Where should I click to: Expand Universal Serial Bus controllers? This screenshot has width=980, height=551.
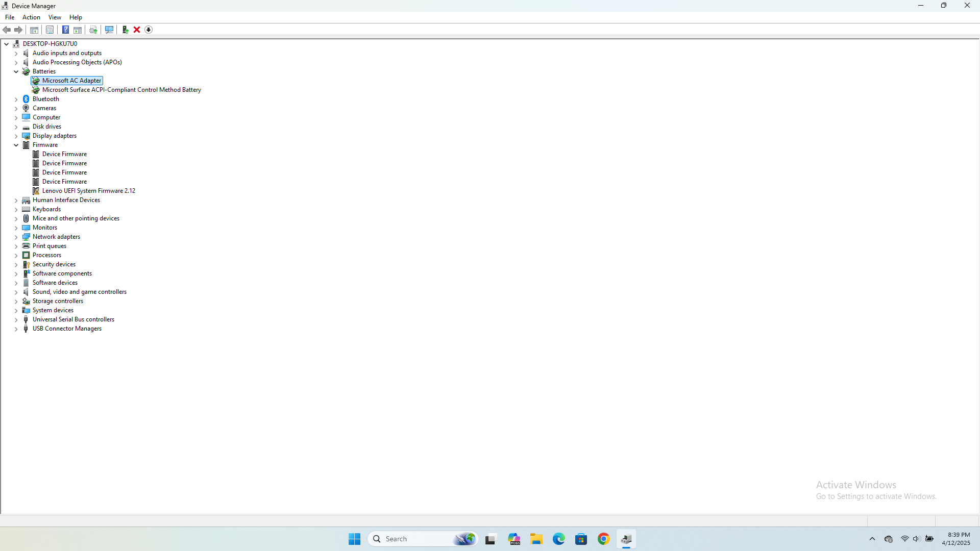coord(16,319)
